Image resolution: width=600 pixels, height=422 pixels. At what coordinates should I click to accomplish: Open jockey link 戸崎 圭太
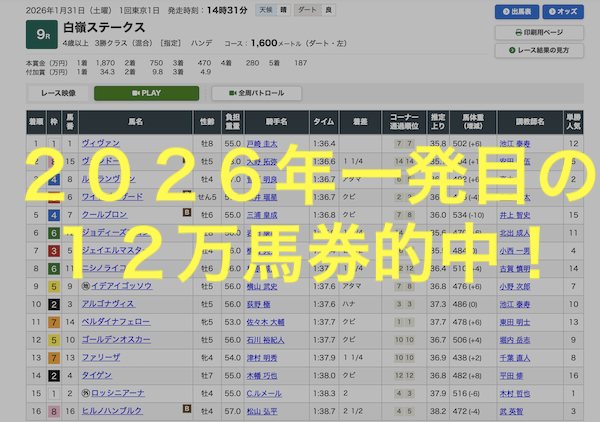point(262,144)
